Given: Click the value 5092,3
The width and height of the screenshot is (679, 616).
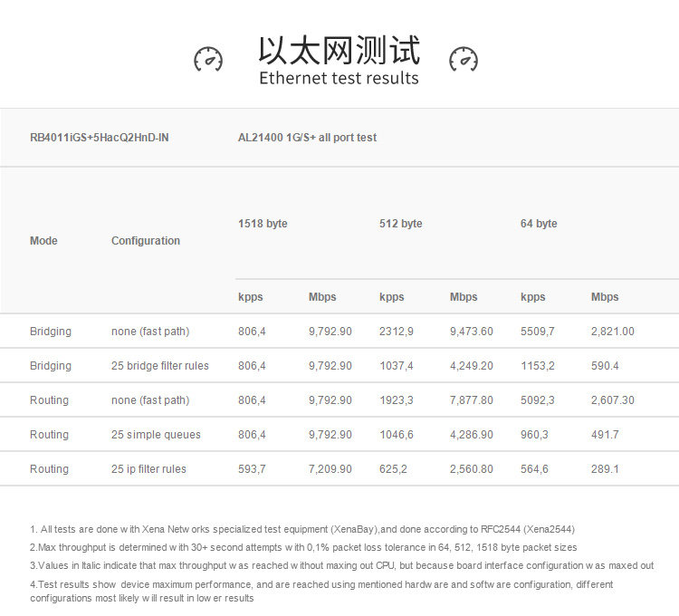Looking at the screenshot, I should [x=538, y=400].
